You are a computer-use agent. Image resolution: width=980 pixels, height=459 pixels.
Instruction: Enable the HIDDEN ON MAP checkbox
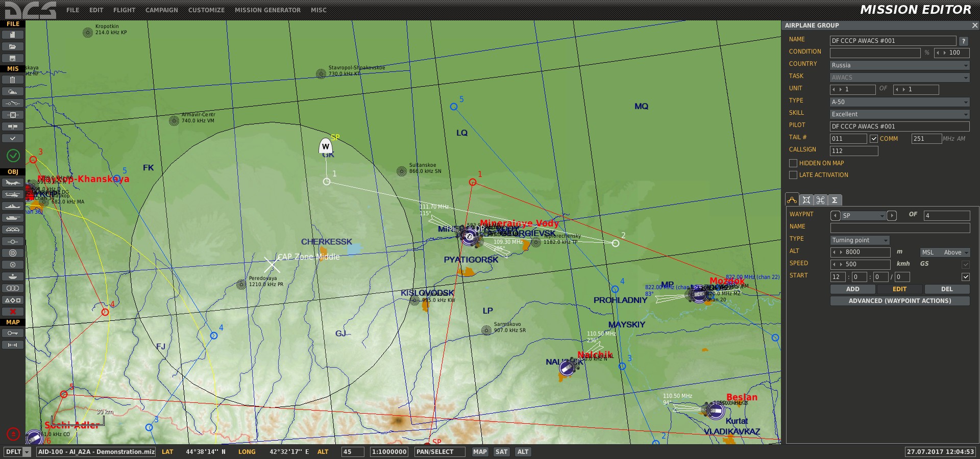(x=793, y=163)
